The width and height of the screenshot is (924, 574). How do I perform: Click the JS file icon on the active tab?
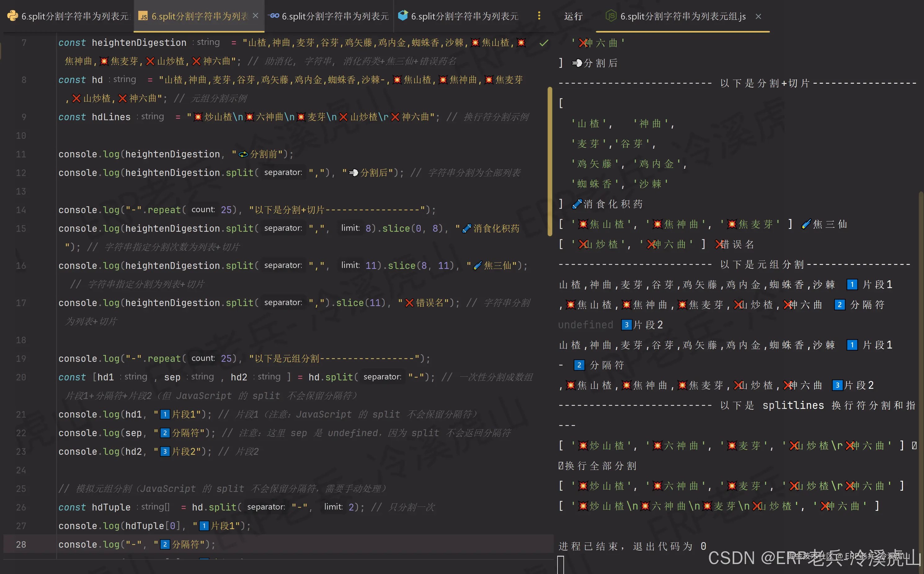(x=143, y=15)
